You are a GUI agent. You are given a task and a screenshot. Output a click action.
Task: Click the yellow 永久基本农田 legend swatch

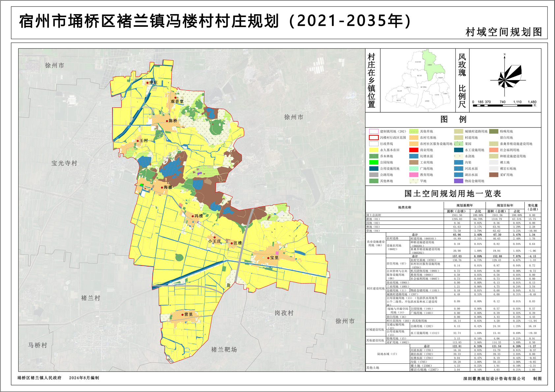pyautogui.click(x=373, y=150)
